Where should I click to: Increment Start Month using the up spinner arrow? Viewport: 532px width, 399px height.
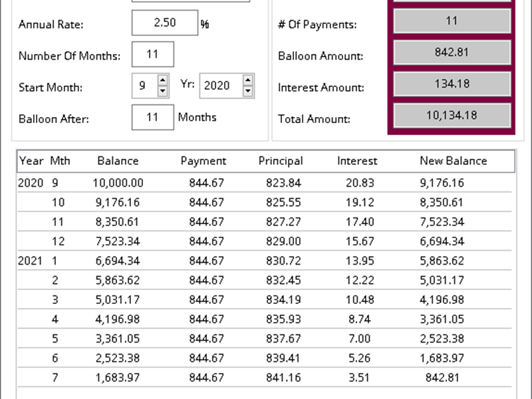(161, 82)
